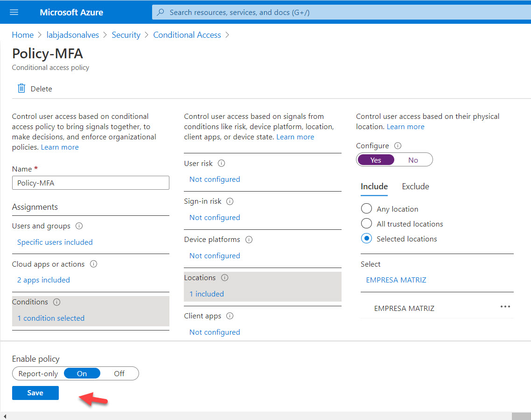Click info icon next to Device platforms

click(x=249, y=240)
